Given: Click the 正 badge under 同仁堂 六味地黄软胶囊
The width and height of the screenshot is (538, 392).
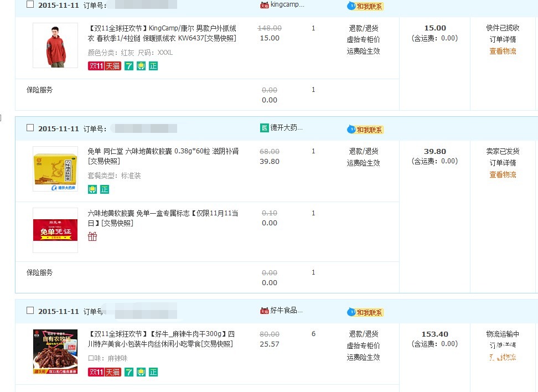Looking at the screenshot, I should (x=105, y=189).
